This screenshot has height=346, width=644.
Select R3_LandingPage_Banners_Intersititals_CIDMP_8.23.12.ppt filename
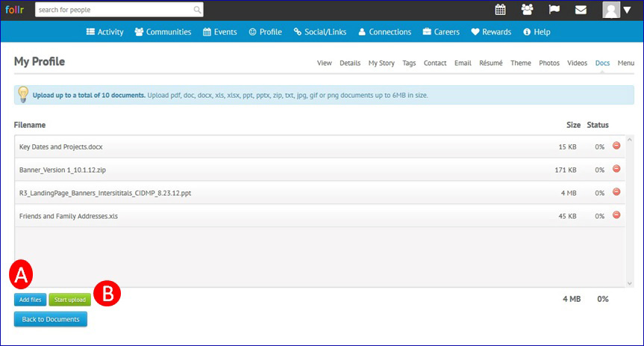105,193
